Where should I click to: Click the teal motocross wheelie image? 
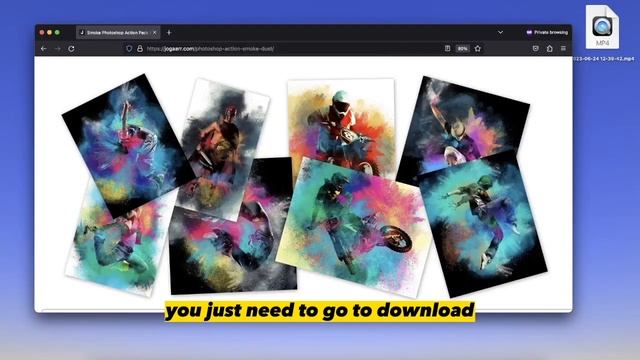[x=354, y=227]
